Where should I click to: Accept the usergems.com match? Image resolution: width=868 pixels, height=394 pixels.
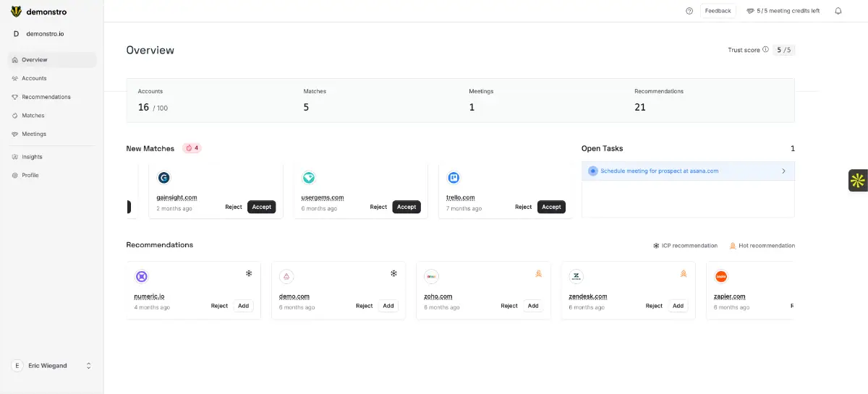(x=407, y=207)
